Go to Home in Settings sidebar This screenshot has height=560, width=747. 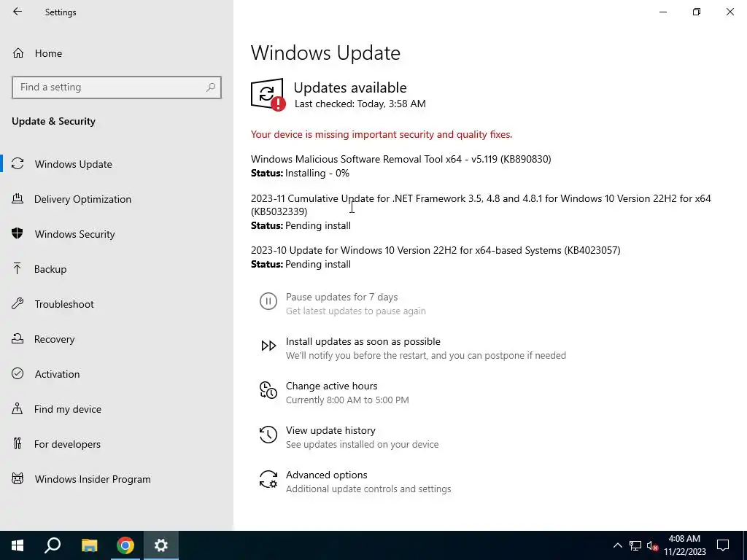[x=117, y=52]
